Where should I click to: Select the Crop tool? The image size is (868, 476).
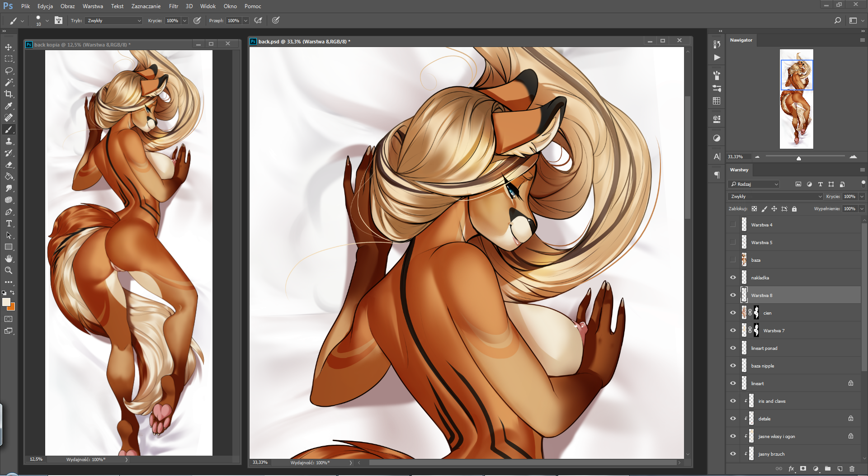point(9,94)
